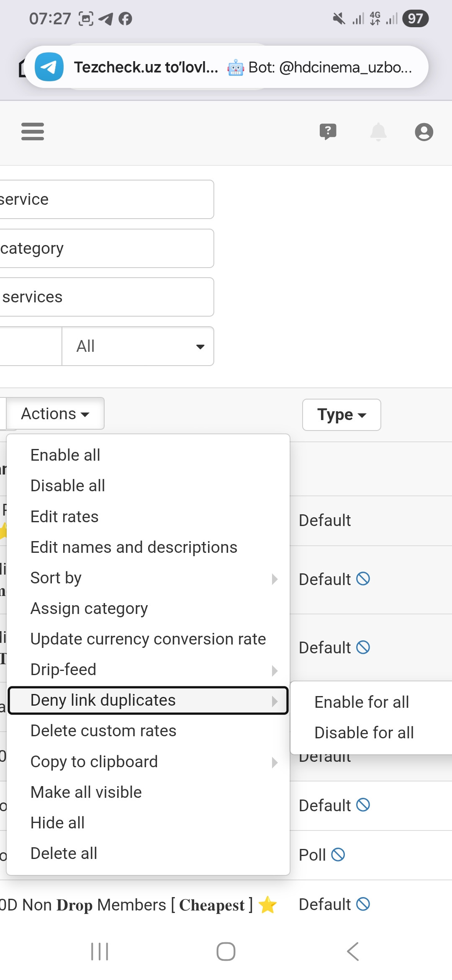Choose Delete all
452x980 pixels.
point(148,853)
